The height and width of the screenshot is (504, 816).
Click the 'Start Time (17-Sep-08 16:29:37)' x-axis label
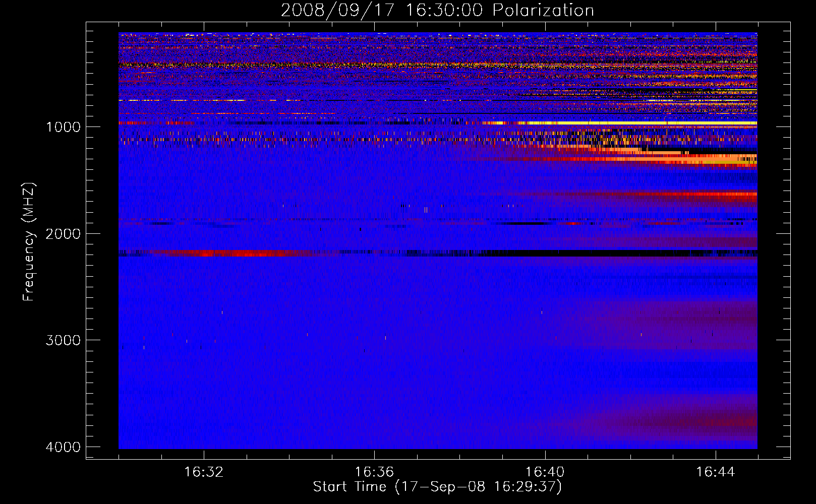coord(437,487)
